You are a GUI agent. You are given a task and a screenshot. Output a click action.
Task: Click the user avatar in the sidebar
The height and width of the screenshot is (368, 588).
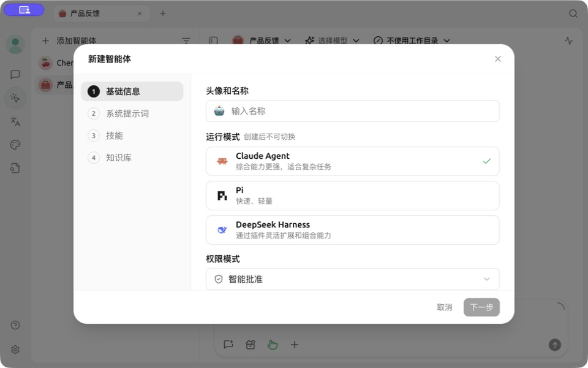click(x=15, y=44)
